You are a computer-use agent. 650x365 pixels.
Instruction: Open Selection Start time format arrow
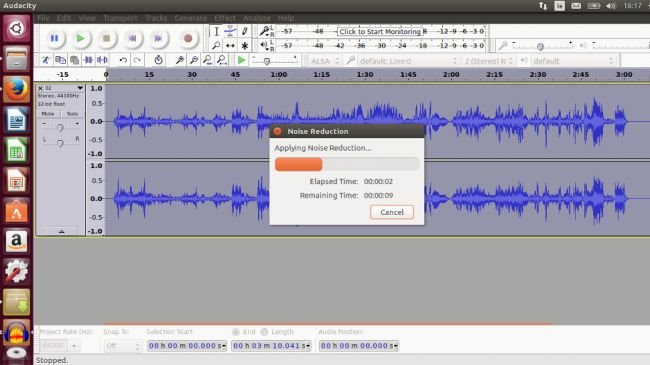click(224, 346)
